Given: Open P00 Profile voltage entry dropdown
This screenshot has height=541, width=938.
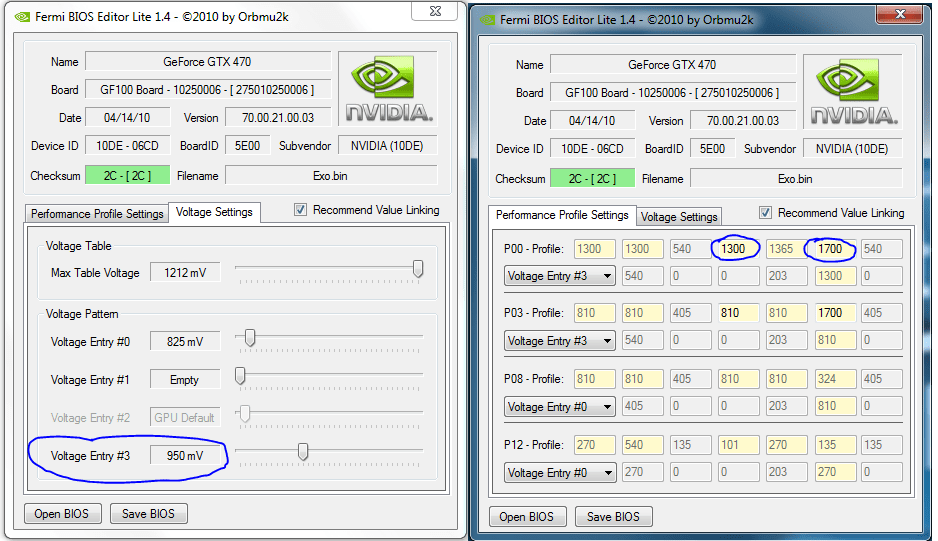Looking at the screenshot, I should pyautogui.click(x=559, y=276).
